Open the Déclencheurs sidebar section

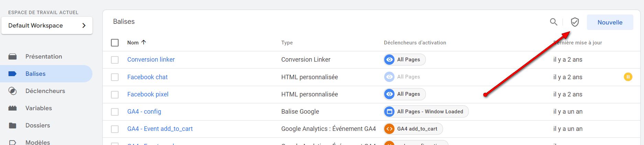click(x=45, y=91)
